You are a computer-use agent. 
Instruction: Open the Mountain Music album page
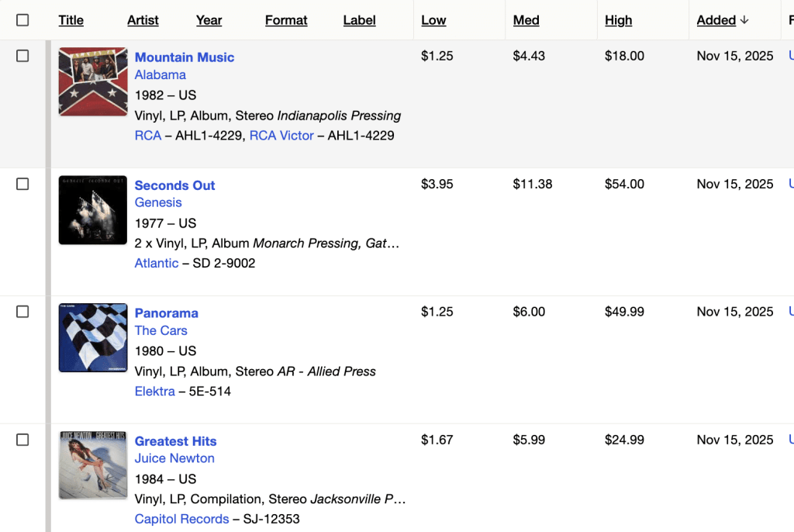tap(185, 57)
